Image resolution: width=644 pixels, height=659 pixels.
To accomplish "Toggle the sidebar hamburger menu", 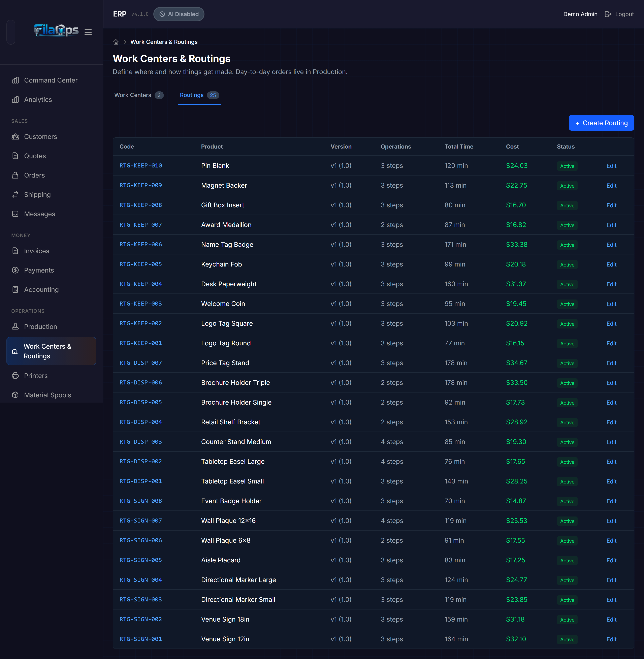I will tap(88, 32).
